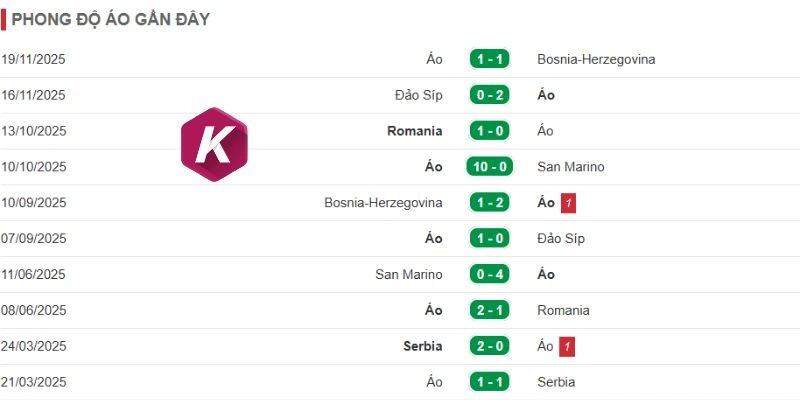Open Đảo Síp away team on 07/09/2025
Screen dimensions: 800x400
(561, 239)
